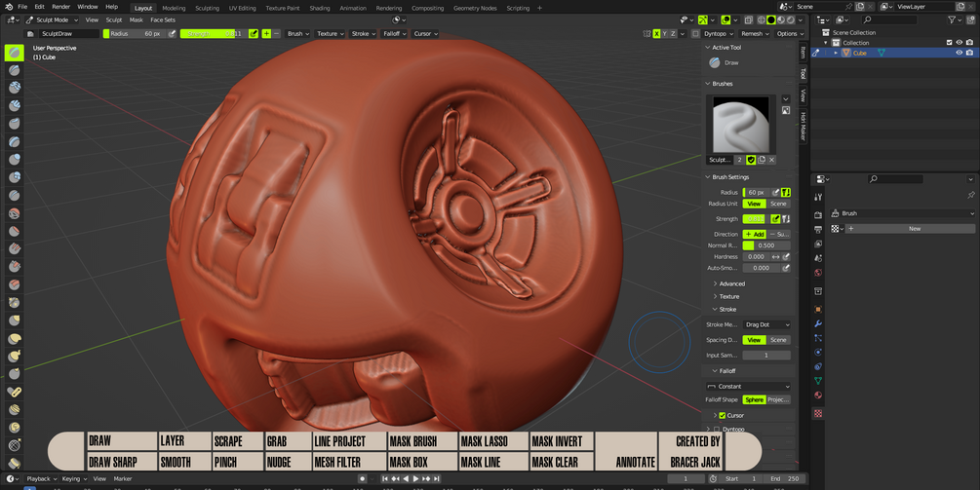
Task: Switch to the Shading workspace tab
Action: tap(320, 8)
